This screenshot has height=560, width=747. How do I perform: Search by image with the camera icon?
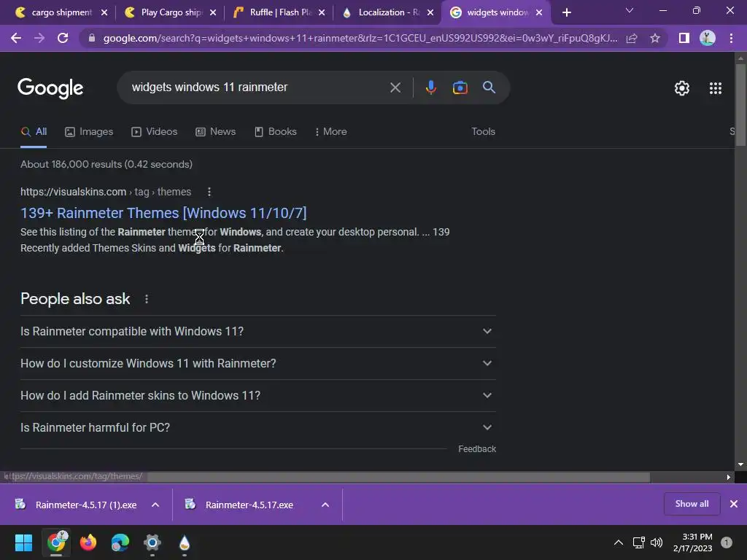tap(460, 87)
